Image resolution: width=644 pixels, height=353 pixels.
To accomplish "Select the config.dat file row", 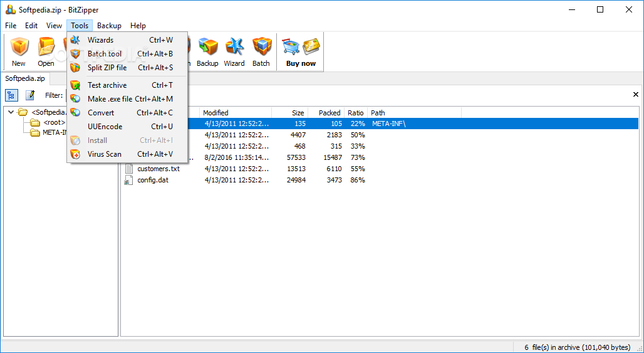I will point(381,180).
